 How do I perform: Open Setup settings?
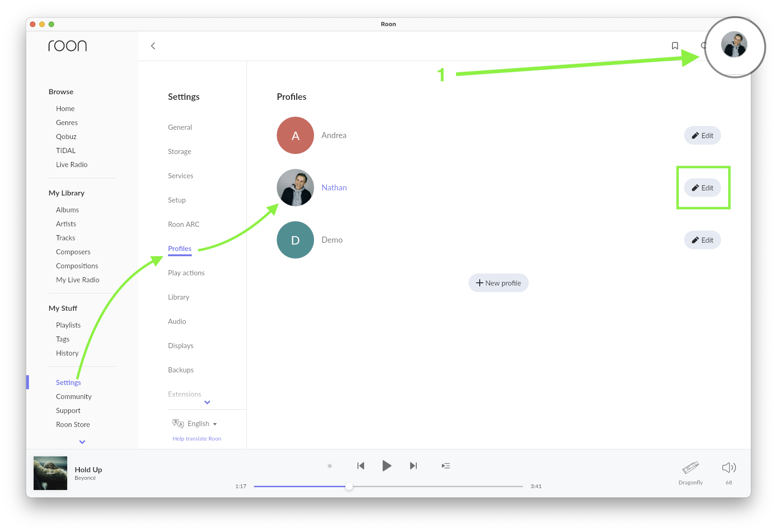click(x=177, y=200)
